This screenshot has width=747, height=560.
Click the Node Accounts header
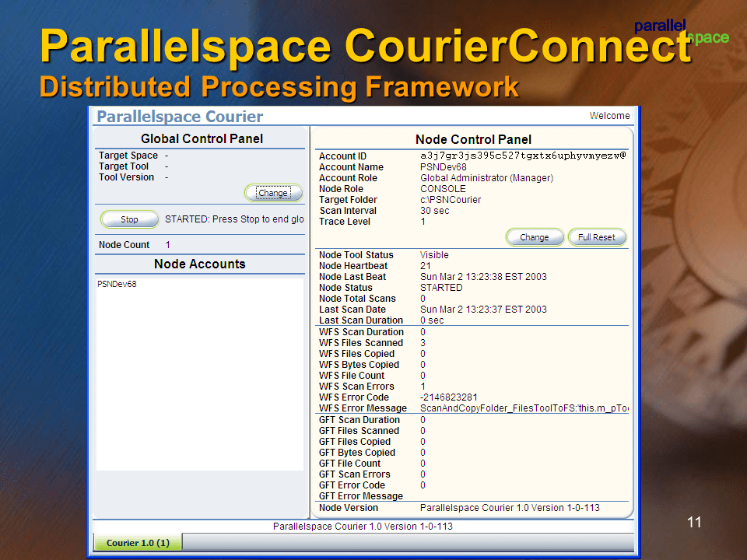199,264
